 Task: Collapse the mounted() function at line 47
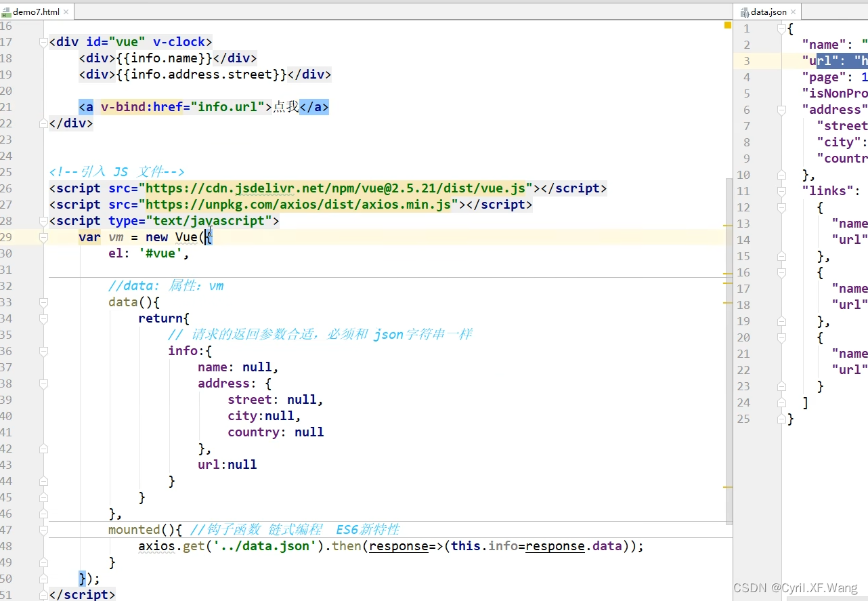[x=43, y=530]
